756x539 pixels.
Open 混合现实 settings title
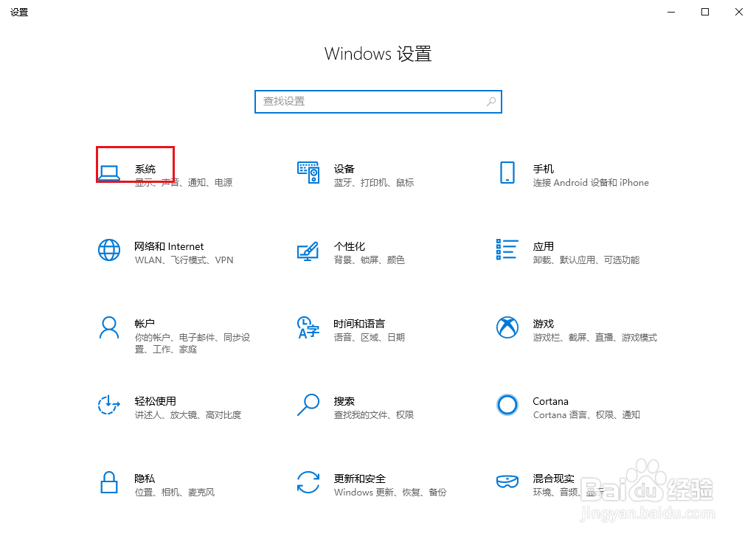tap(553, 479)
